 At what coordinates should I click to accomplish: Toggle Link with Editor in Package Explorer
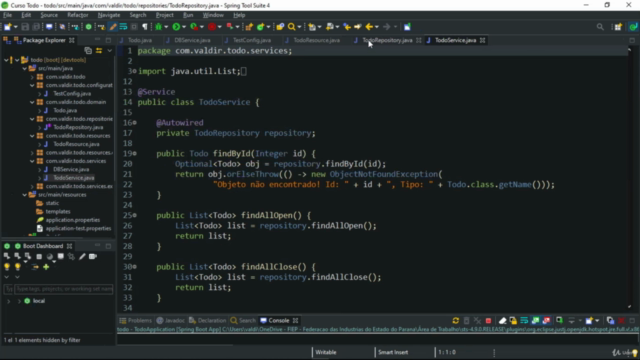(x=99, y=51)
